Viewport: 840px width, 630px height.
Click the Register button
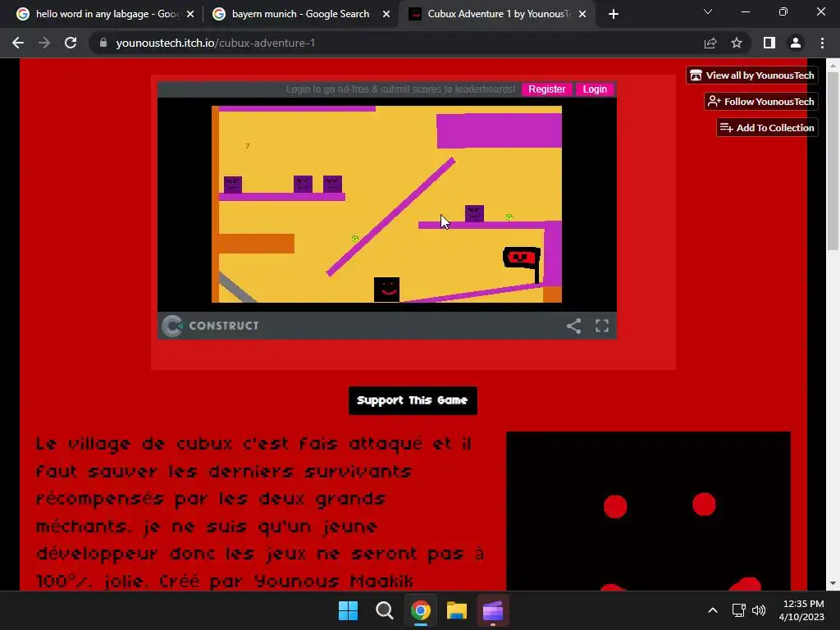546,89
